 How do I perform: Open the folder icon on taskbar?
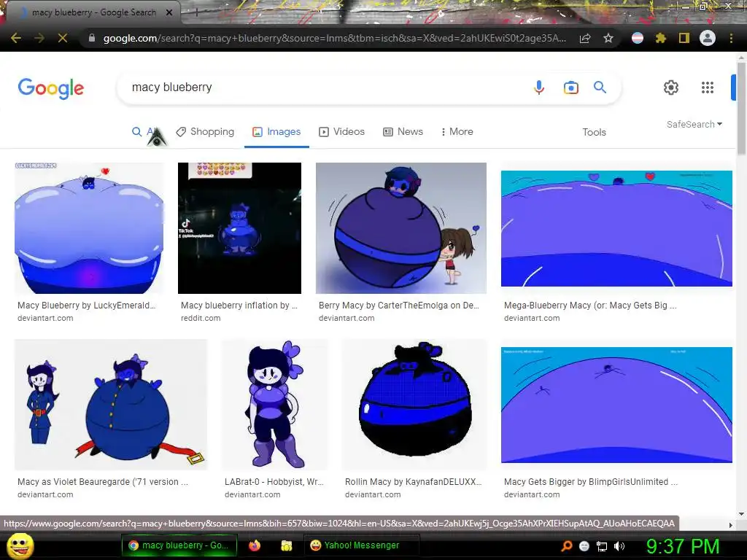coord(286,545)
